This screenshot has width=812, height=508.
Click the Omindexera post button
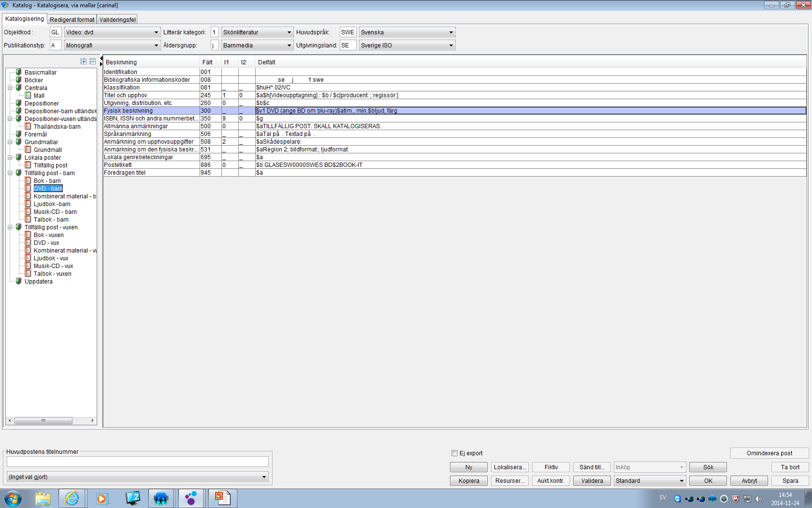[769, 453]
